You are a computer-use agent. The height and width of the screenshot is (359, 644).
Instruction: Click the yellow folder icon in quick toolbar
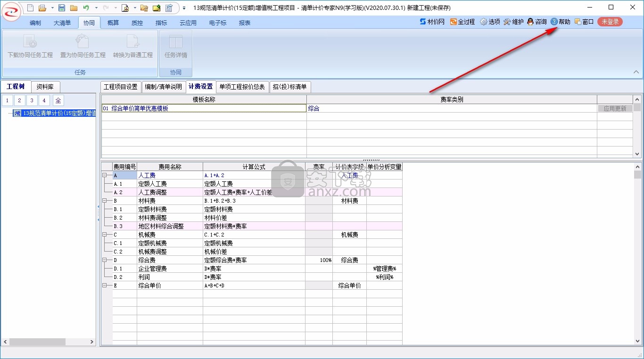click(74, 8)
